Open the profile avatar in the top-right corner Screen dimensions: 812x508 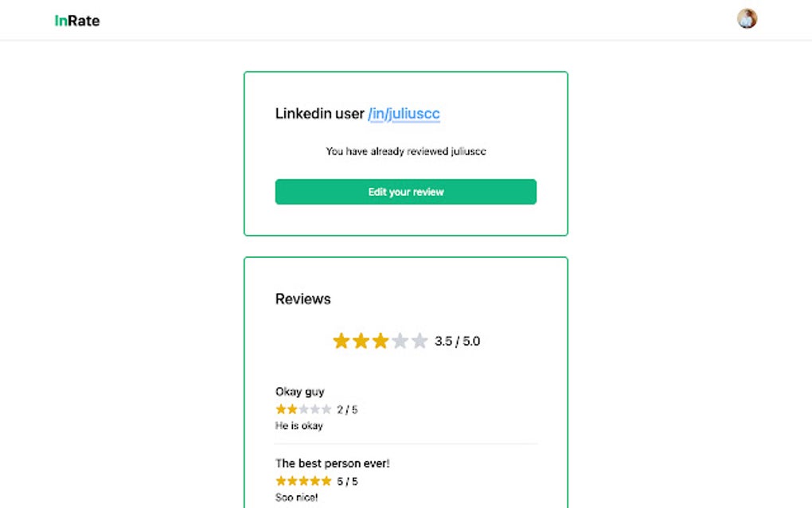tap(747, 18)
